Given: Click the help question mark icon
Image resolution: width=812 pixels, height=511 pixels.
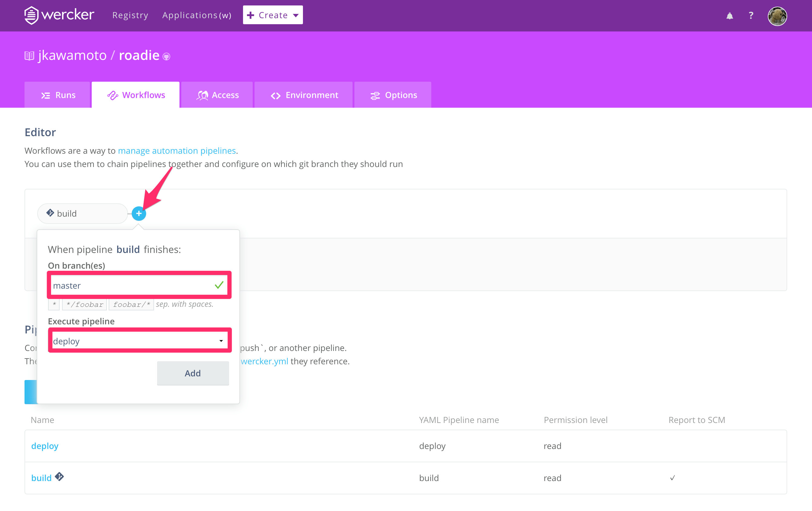Looking at the screenshot, I should 751,15.
